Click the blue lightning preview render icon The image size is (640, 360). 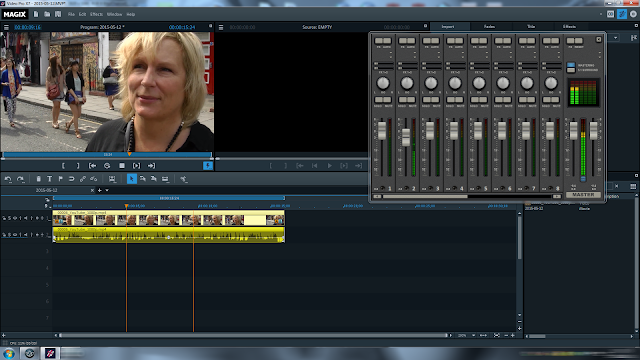208,165
